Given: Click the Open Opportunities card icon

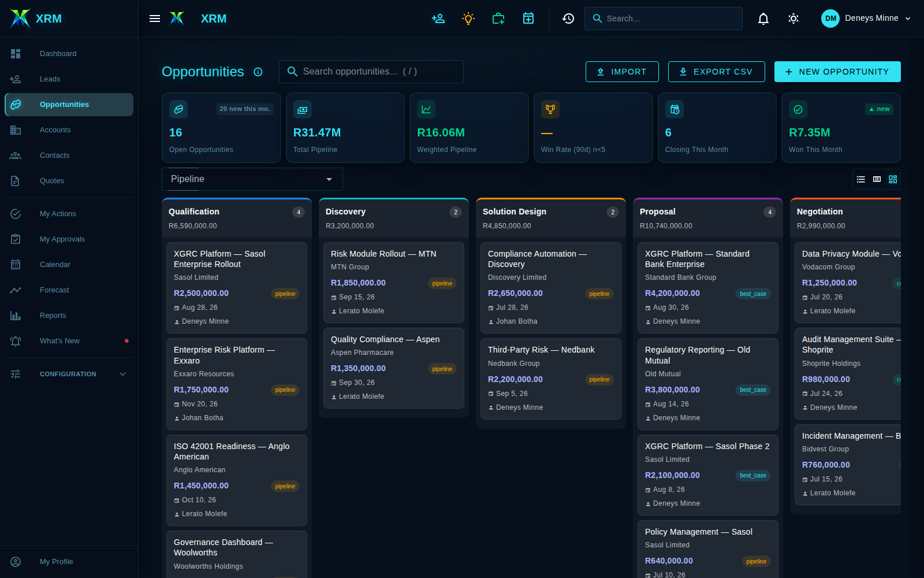Looking at the screenshot, I should coord(178,109).
